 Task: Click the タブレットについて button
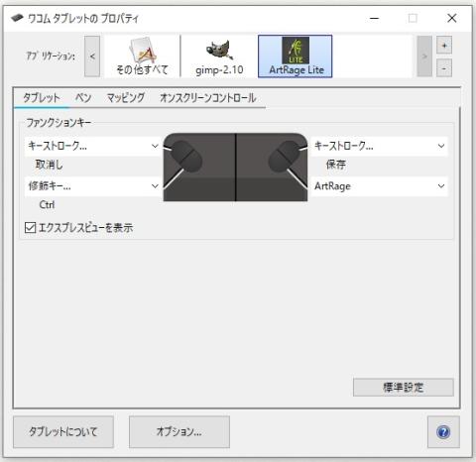click(x=63, y=431)
